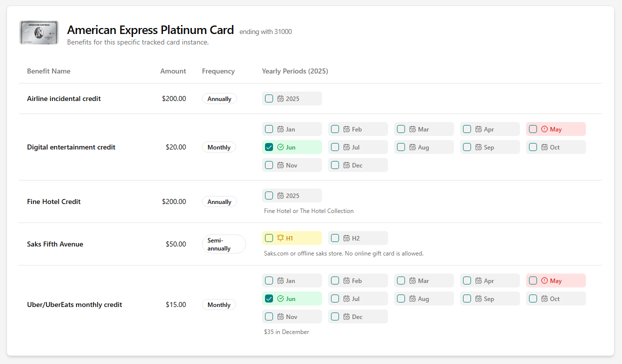Click the Amount column header
Screen dimensions: 622x364
click(x=173, y=71)
